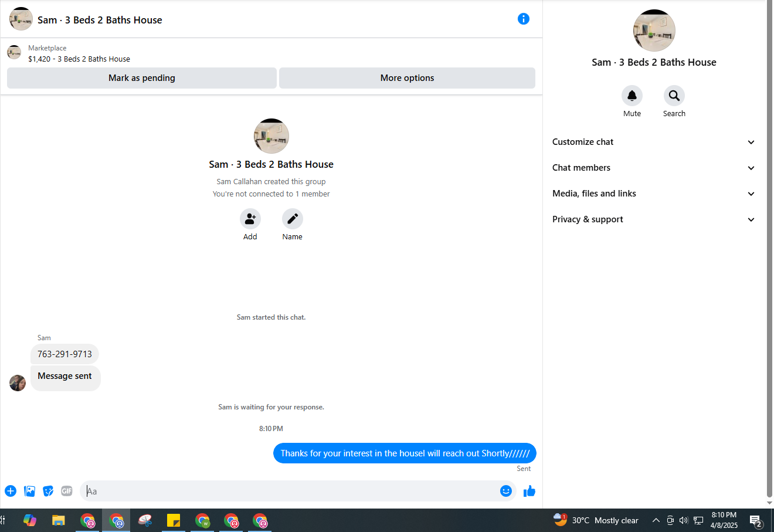Open Sticky Notes from the taskbar
774x532 pixels.
[x=174, y=520]
